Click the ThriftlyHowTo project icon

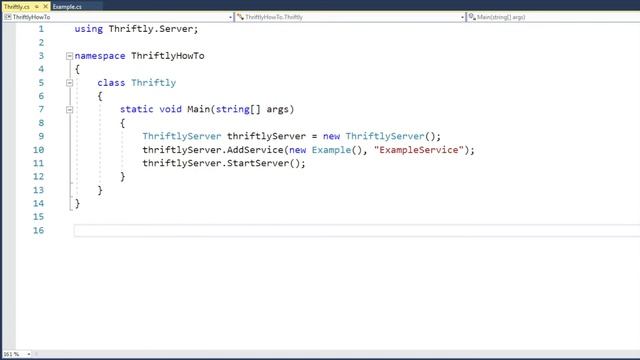[8, 17]
